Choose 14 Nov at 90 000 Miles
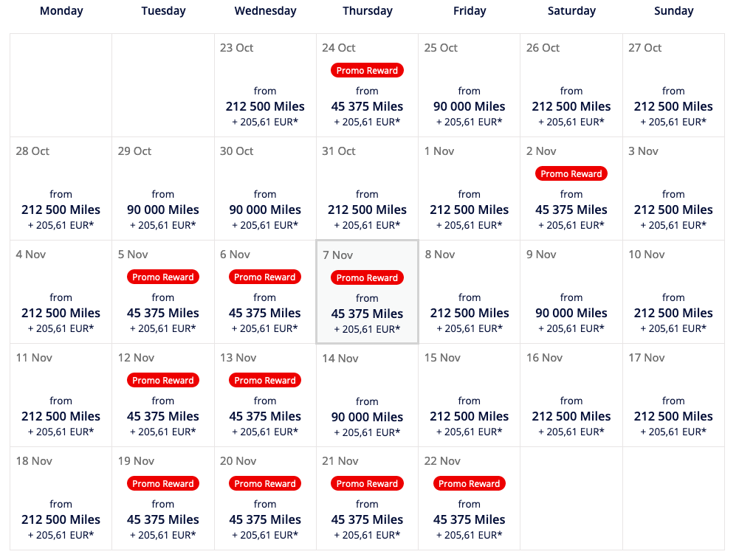This screenshot has height=560, width=739. 367,395
